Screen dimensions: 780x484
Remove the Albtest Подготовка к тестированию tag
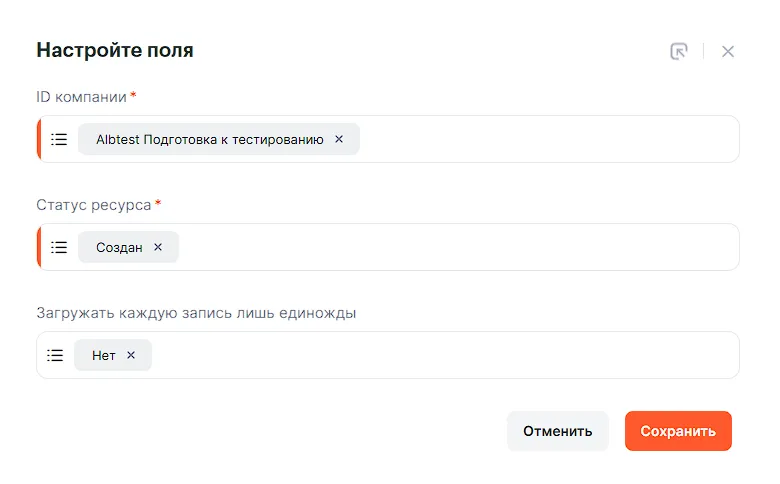tap(339, 139)
